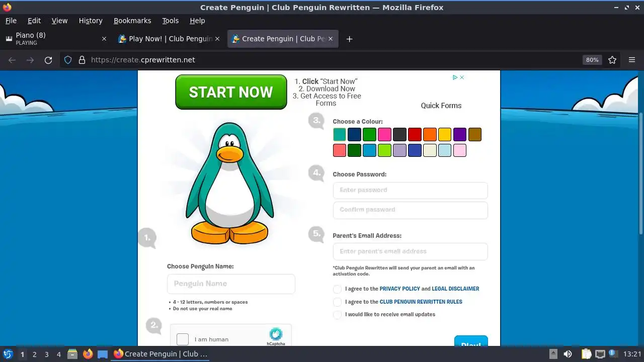Choose the navy blue colour swatch
This screenshot has width=644, height=362.
[x=354, y=135]
